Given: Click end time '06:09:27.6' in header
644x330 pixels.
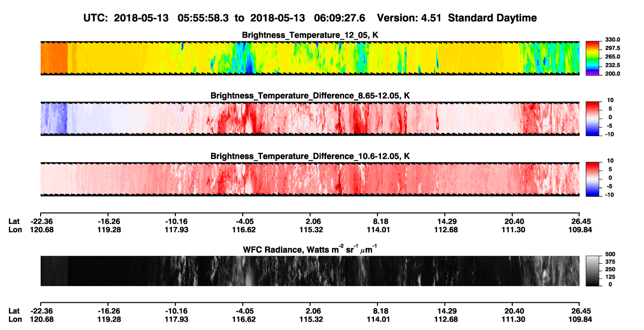Looking at the screenshot, I should point(339,18).
